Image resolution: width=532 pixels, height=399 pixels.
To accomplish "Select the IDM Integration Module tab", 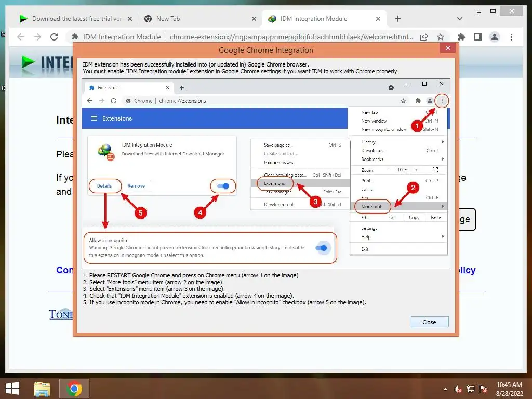I will pyautogui.click(x=313, y=19).
